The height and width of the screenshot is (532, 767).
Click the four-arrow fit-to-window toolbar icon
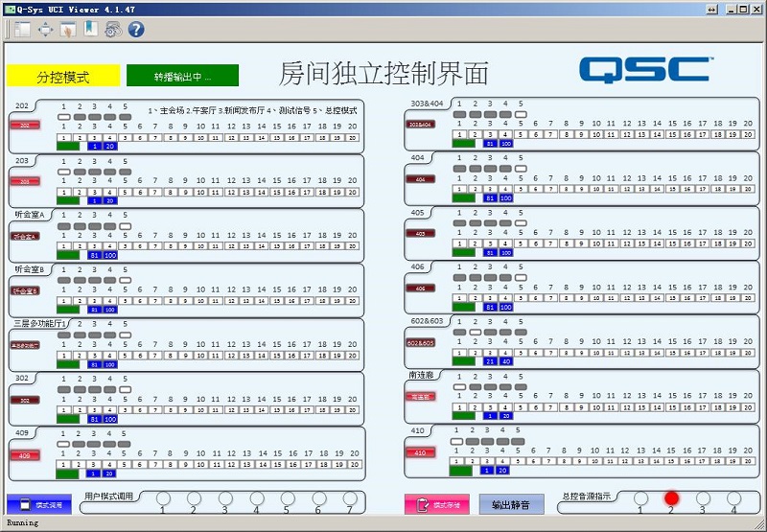pos(45,29)
